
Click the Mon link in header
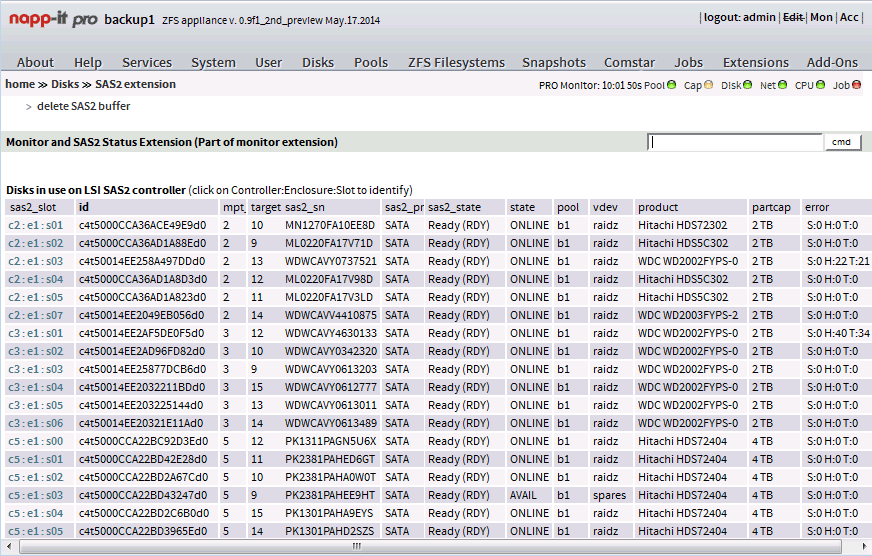tap(821, 17)
